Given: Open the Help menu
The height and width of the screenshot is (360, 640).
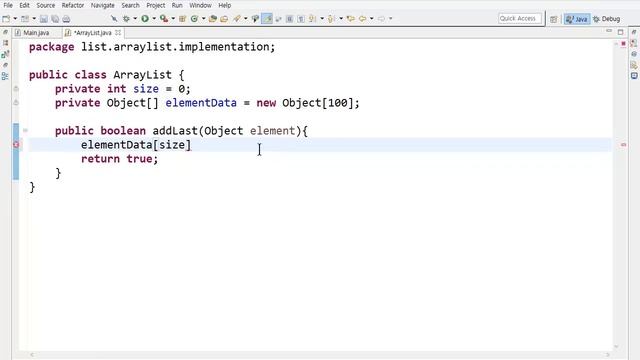Looking at the screenshot, I should pos(224,5).
